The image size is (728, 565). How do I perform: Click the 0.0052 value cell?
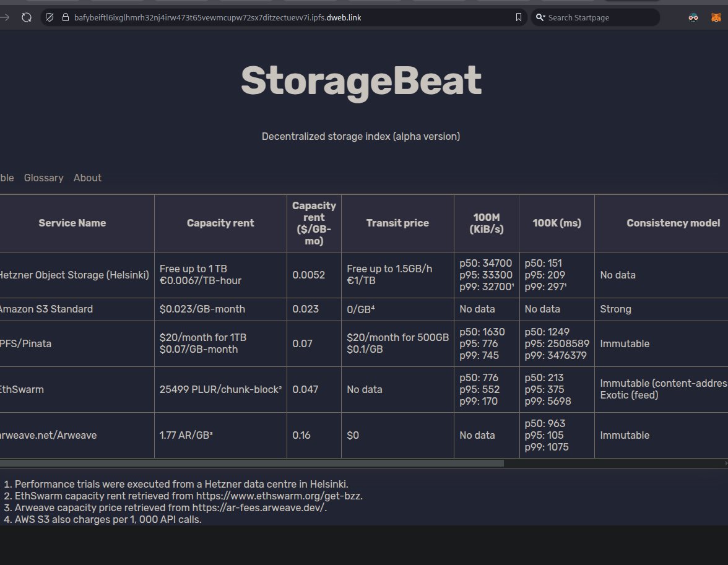pos(314,275)
